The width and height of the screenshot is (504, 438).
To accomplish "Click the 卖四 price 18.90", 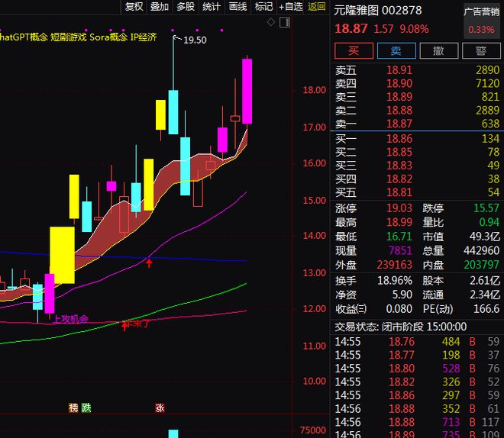I will pos(399,83).
